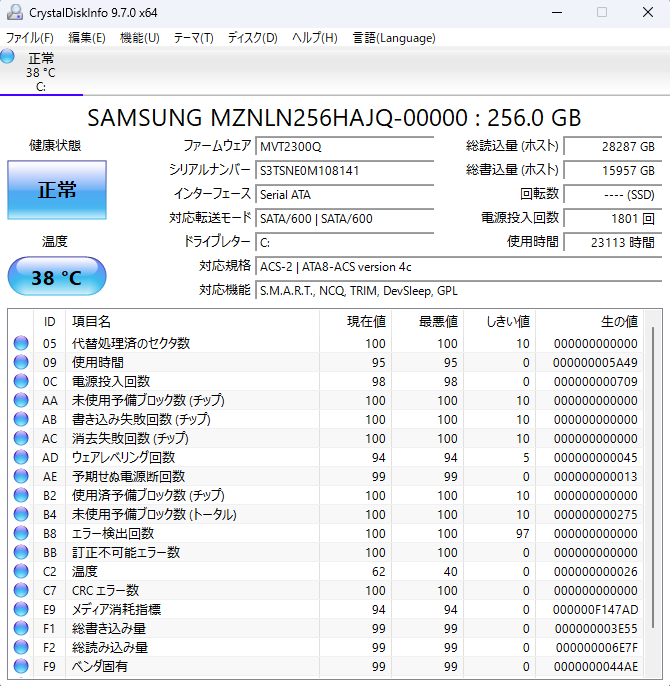The image size is (670, 686).
Task: Click the blue 正常 health status button
Action: click(x=57, y=190)
